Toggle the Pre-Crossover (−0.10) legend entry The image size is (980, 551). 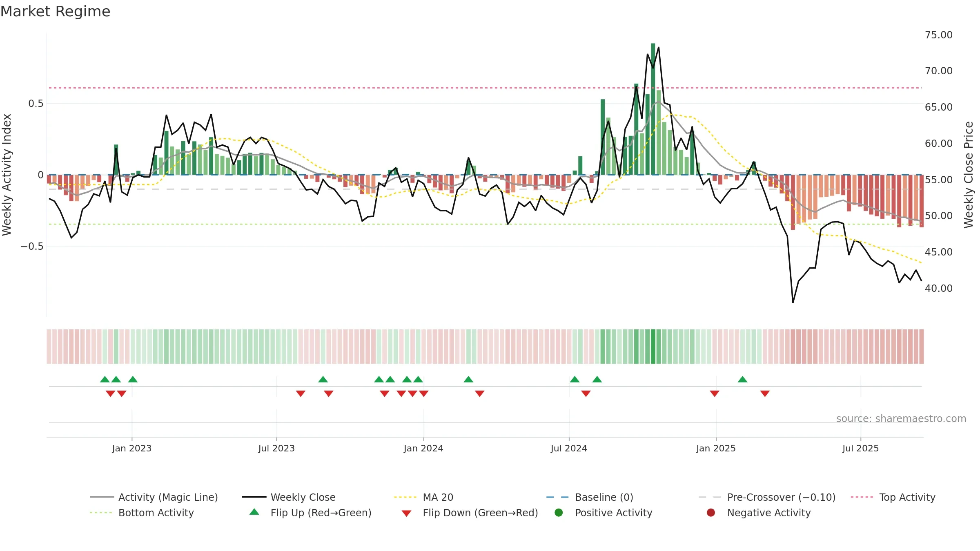tap(767, 497)
